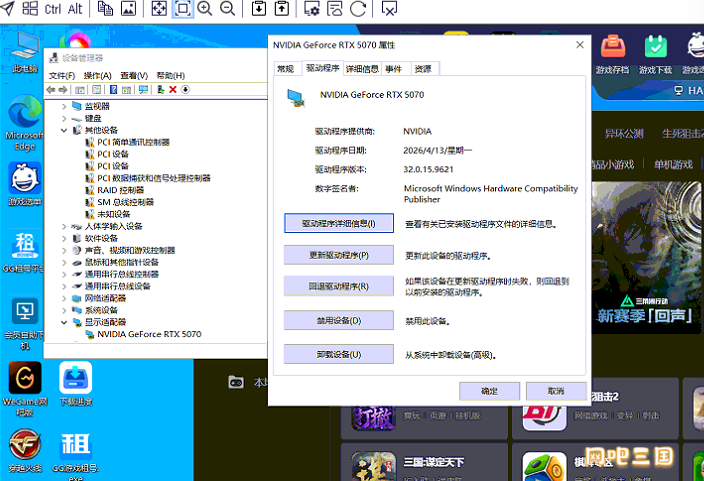The width and height of the screenshot is (704, 481).
Task: Click the blue help question icon in Device Manager
Action: (x=114, y=90)
